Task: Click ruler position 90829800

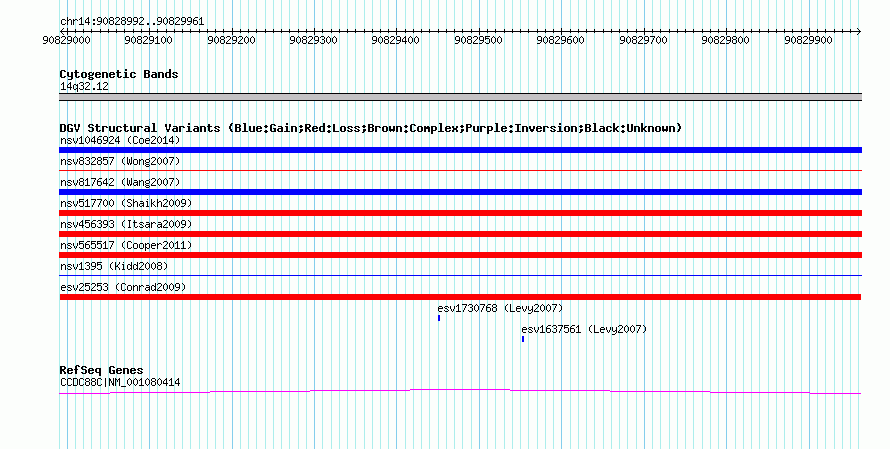Action: pyautogui.click(x=726, y=40)
